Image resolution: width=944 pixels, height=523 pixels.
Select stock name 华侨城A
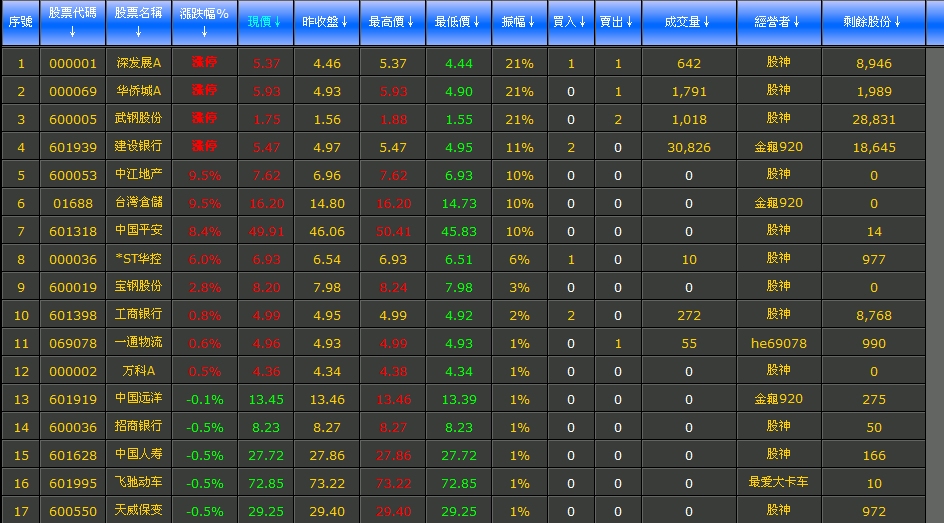click(138, 91)
